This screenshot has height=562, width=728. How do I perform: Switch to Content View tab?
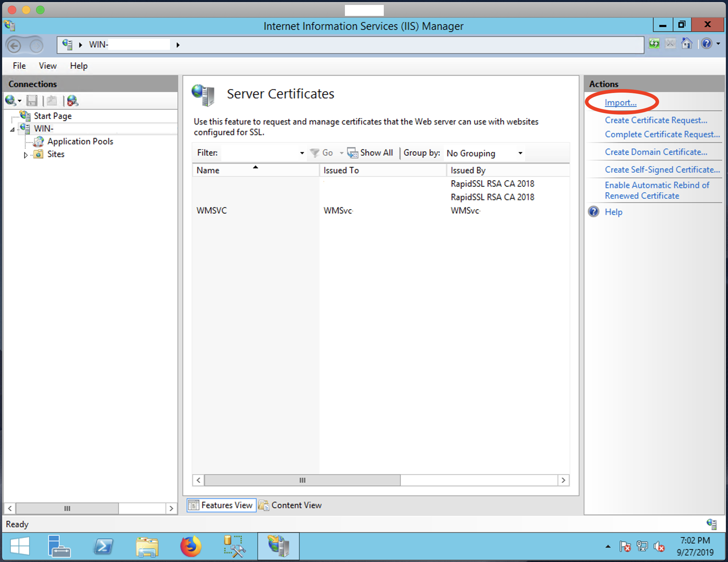(290, 505)
